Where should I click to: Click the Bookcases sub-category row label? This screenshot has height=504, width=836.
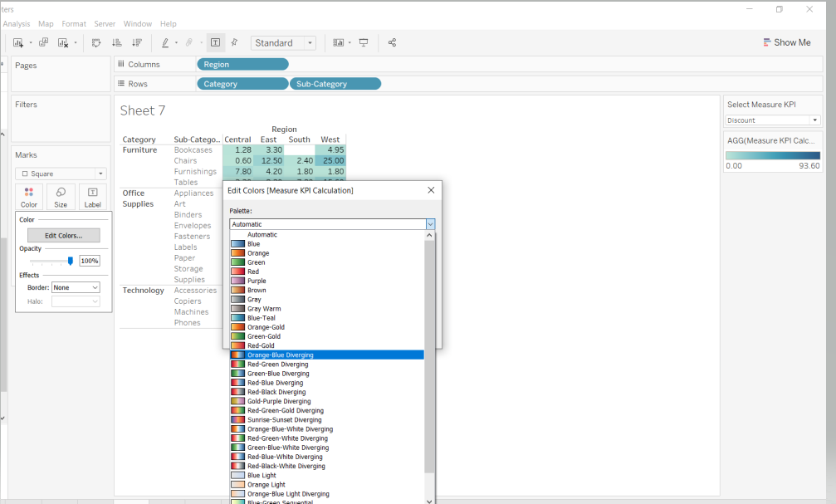click(x=193, y=149)
